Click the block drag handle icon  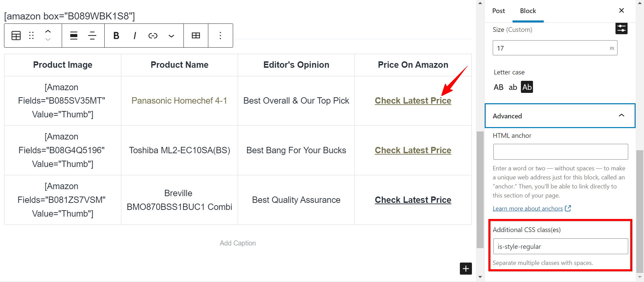click(x=32, y=36)
